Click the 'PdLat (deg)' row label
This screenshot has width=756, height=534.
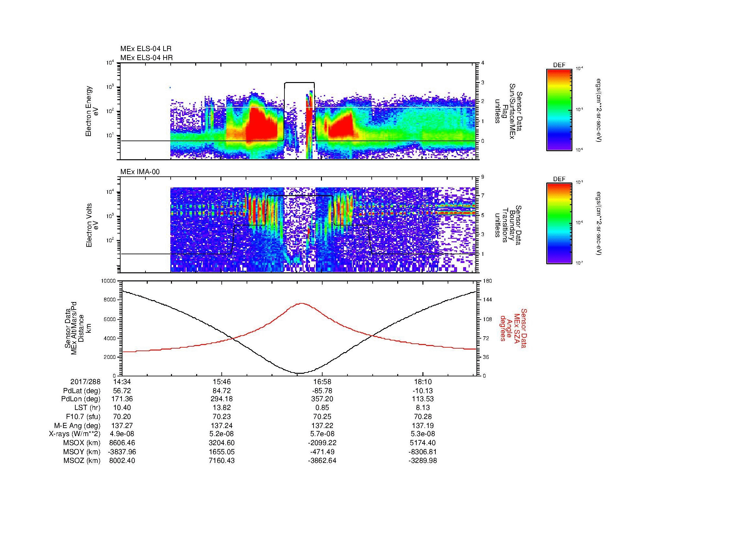click(x=82, y=391)
